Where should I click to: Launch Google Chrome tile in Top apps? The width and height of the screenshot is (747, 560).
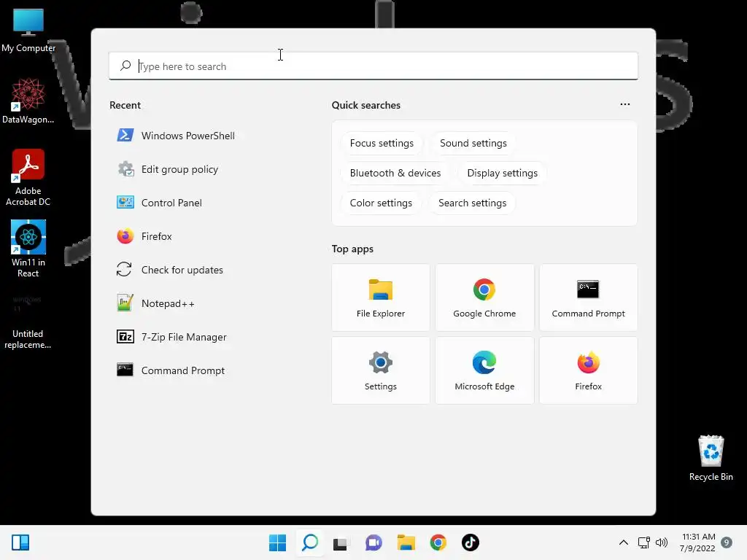(484, 297)
